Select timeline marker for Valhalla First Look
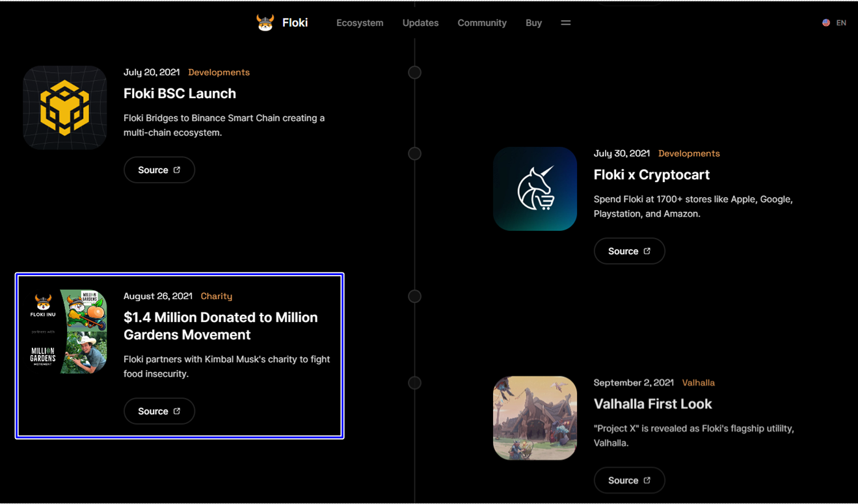Viewport: 858px width, 504px height. 414,382
